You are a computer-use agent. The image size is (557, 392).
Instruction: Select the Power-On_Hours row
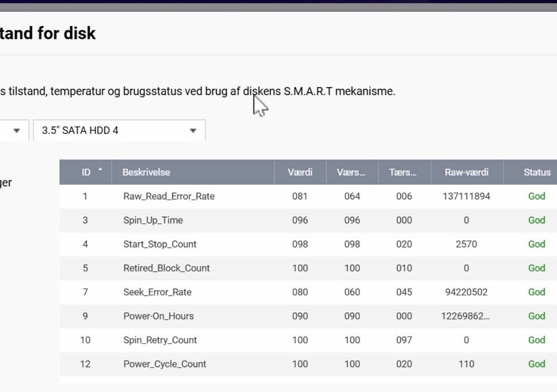pyautogui.click(x=308, y=316)
